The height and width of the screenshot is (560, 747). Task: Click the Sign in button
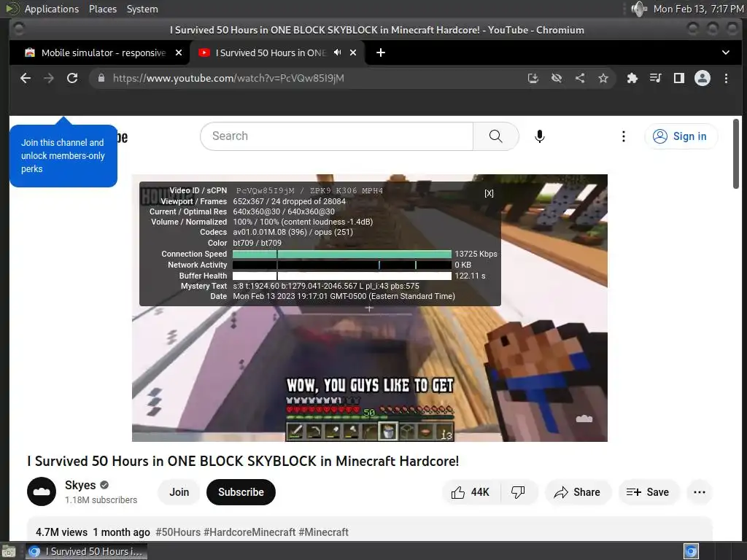pyautogui.click(x=681, y=136)
